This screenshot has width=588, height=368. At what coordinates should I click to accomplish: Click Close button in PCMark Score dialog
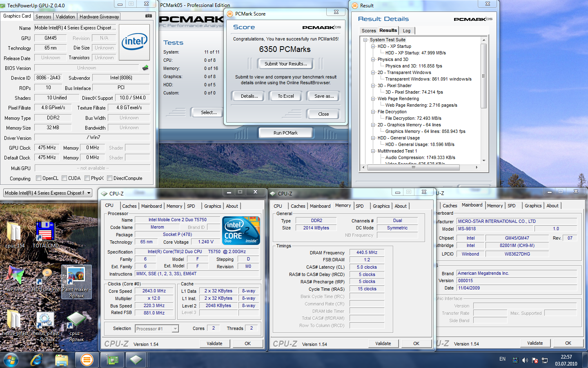(323, 114)
